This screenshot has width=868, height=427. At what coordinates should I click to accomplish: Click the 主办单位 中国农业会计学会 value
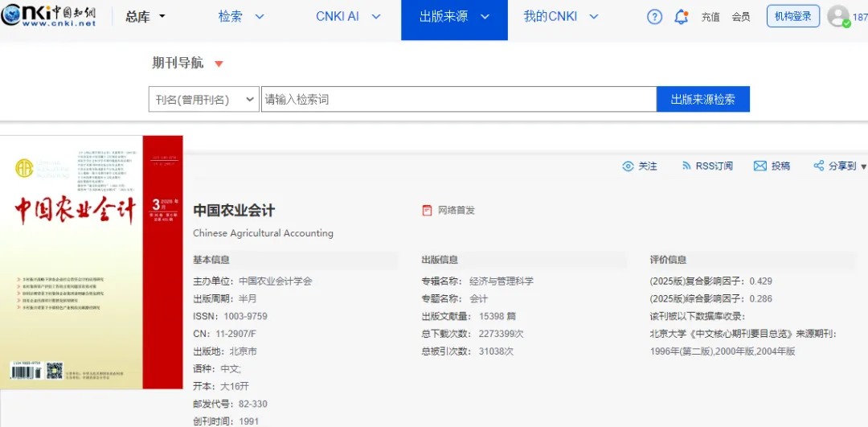point(276,281)
